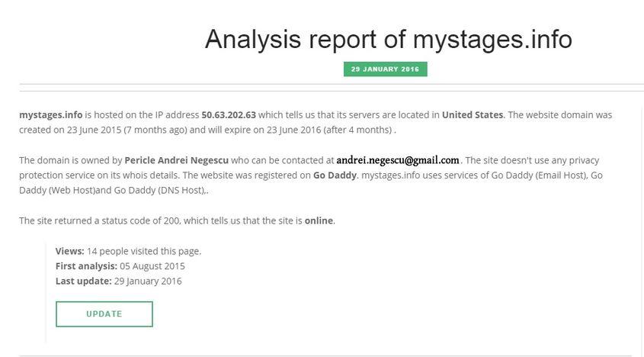Click the bold IP address 50.63.202.63
Screen dimensions: 644x357
(x=228, y=115)
